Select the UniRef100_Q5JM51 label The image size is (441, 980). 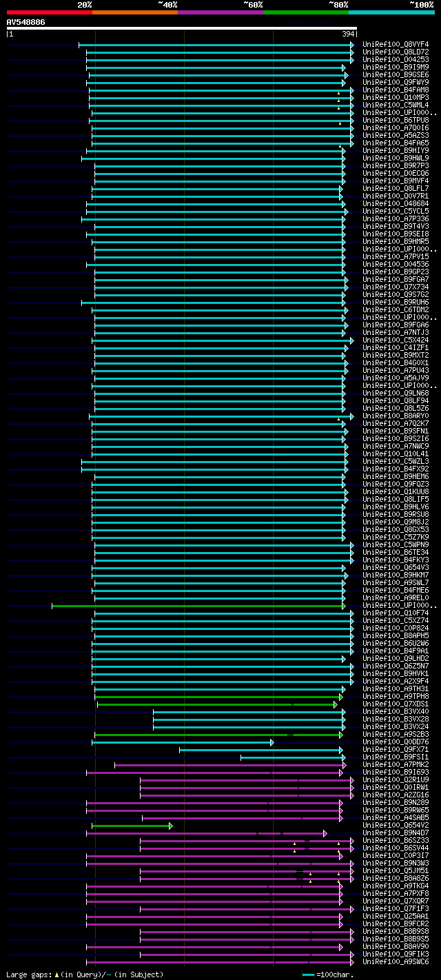click(x=396, y=870)
